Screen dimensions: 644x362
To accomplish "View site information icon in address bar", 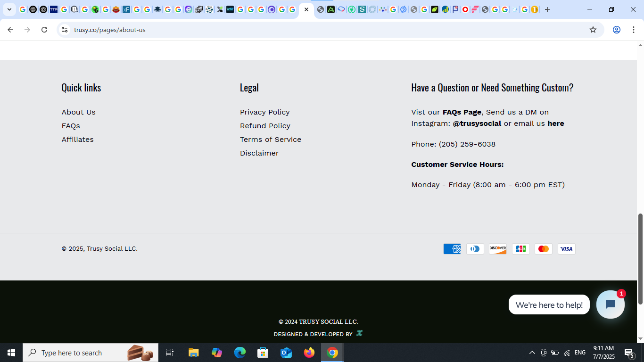I will coord(65,30).
